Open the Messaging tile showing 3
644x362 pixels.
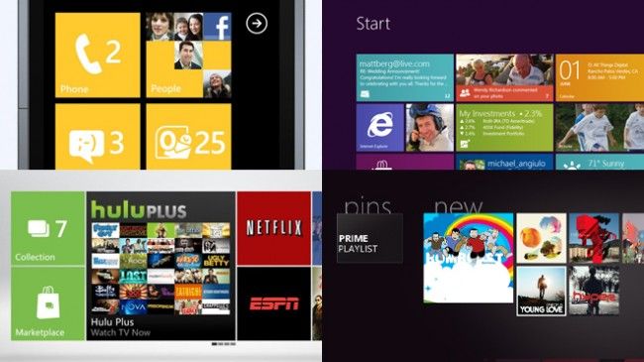click(97, 137)
